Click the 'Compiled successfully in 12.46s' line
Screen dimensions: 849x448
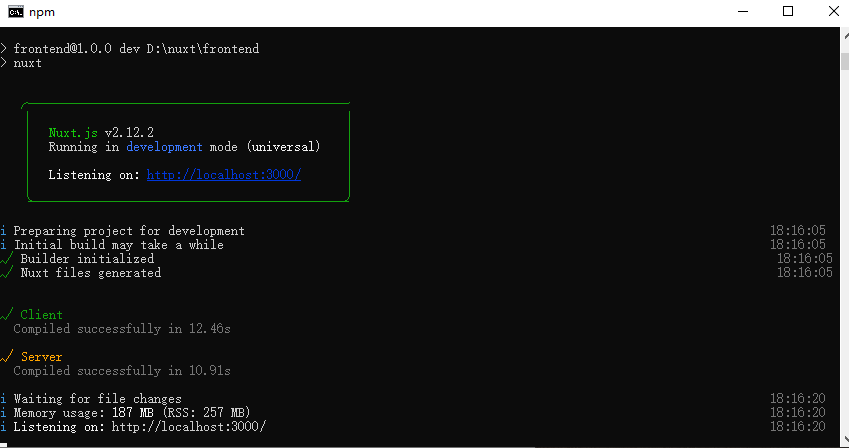tap(122, 329)
